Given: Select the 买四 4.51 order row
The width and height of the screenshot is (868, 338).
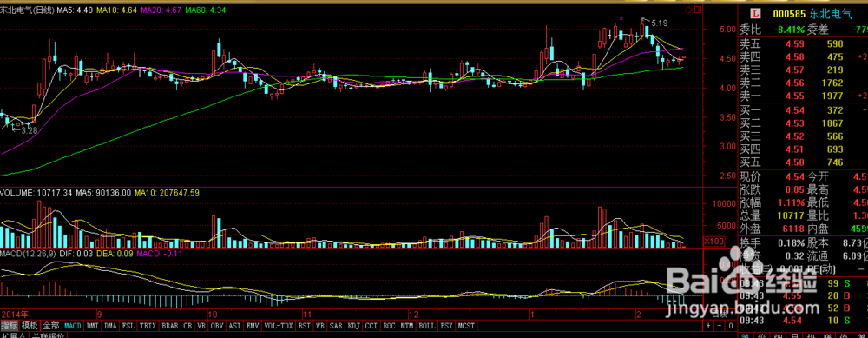Looking at the screenshot, I should (804, 149).
